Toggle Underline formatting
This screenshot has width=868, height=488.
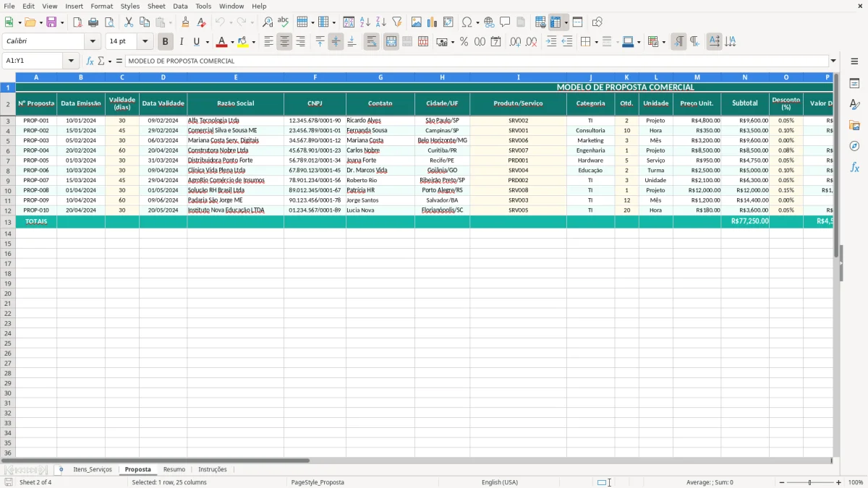pos(197,42)
